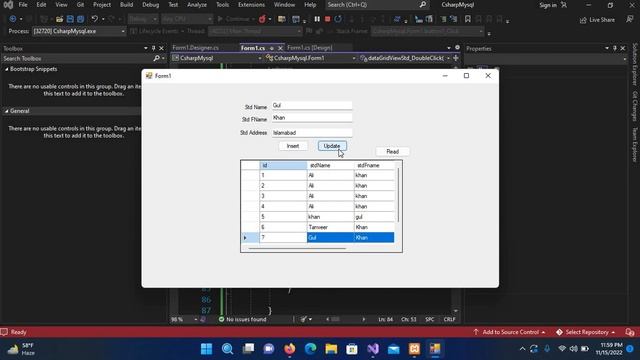Click the grid's vertical scrollbar

[398, 196]
